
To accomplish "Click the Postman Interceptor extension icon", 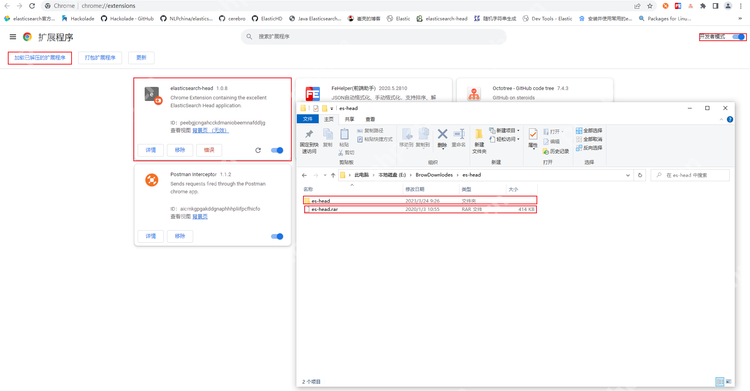I will coord(152,180).
